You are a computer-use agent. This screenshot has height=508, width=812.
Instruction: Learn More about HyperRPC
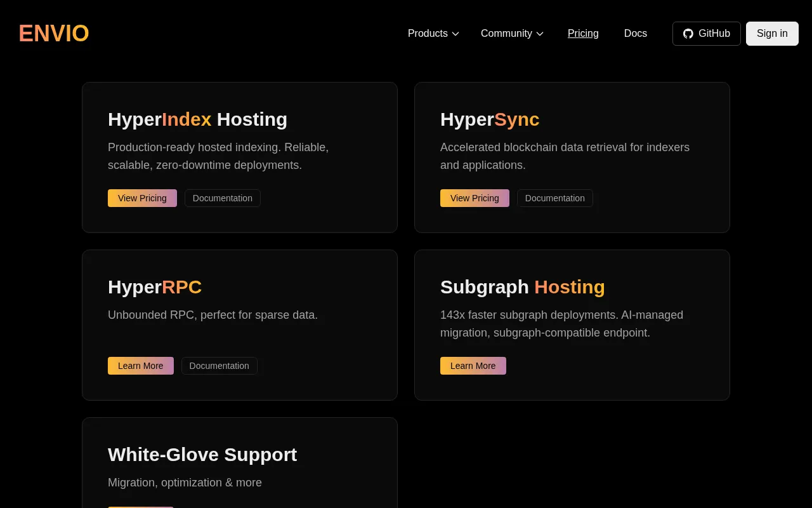[x=141, y=366]
